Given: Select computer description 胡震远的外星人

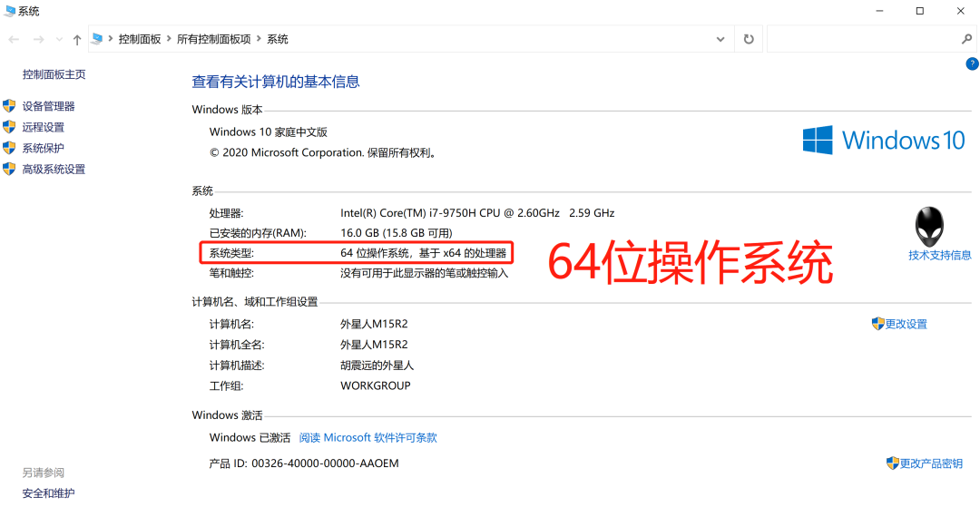Looking at the screenshot, I should tap(377, 366).
